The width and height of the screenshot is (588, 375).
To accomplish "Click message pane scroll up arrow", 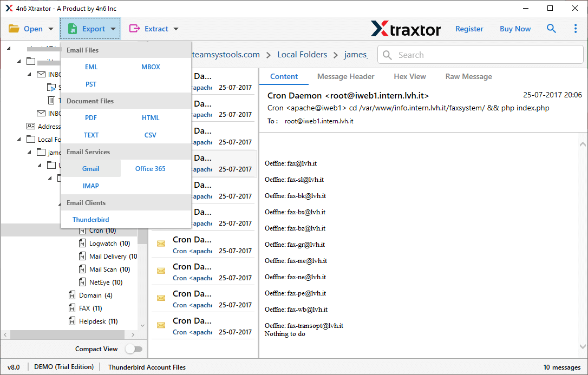I will (583, 144).
